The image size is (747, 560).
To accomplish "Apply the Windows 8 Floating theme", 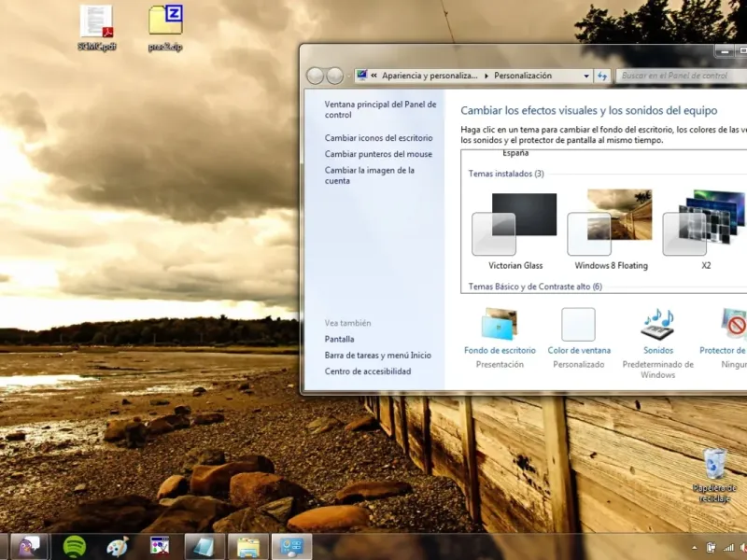I will pyautogui.click(x=611, y=224).
